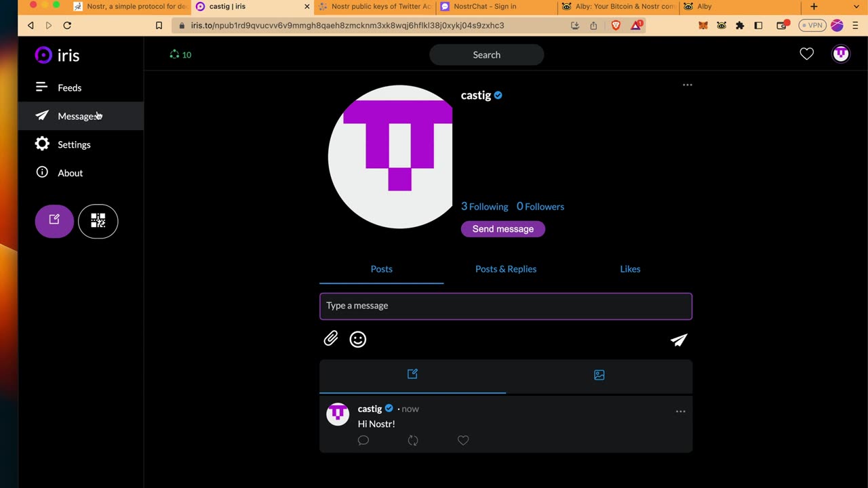Focus the Search field at top
The width and height of the screenshot is (868, 488).
coord(486,55)
